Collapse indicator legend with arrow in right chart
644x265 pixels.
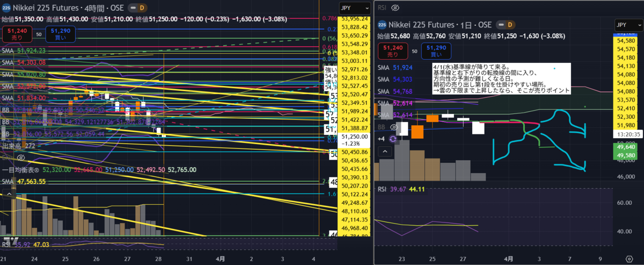coord(384,152)
